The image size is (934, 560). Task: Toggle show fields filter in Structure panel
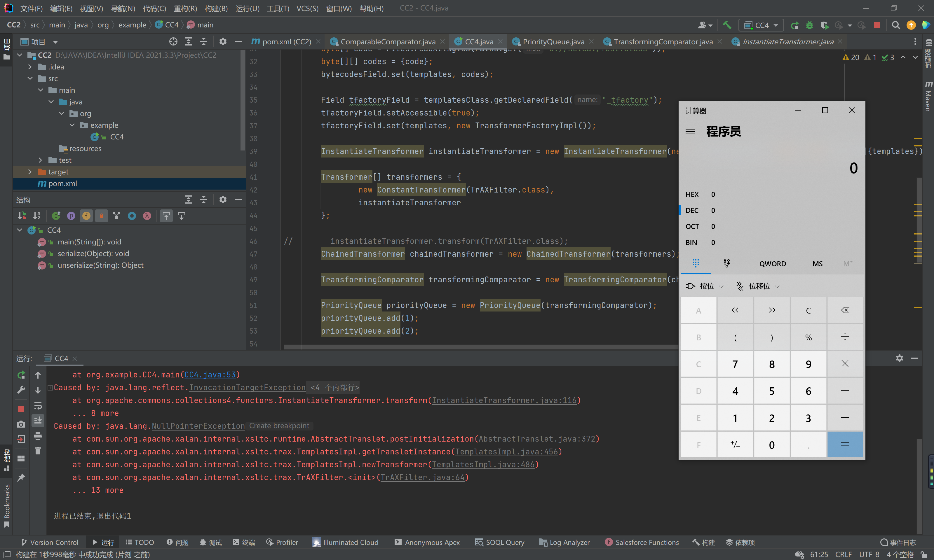[x=86, y=216]
